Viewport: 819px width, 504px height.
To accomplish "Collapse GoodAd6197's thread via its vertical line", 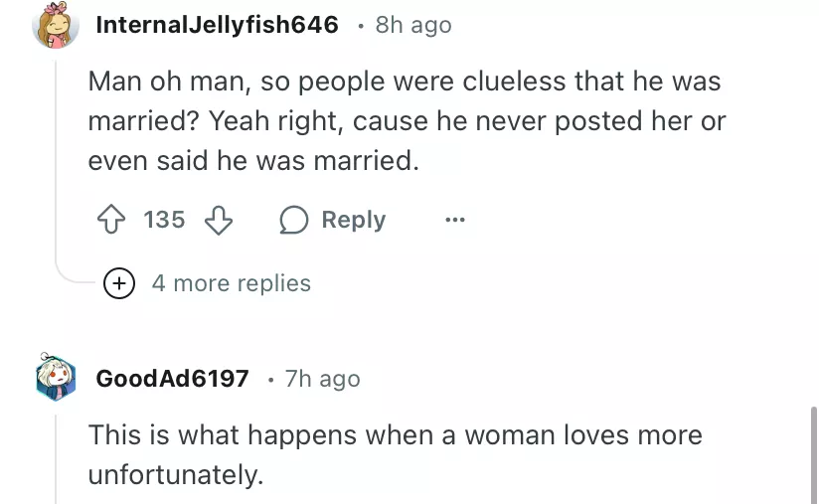I will pyautogui.click(x=57, y=457).
